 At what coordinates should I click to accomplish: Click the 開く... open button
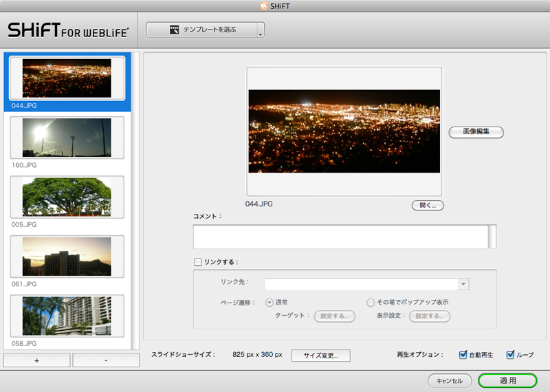click(x=427, y=205)
